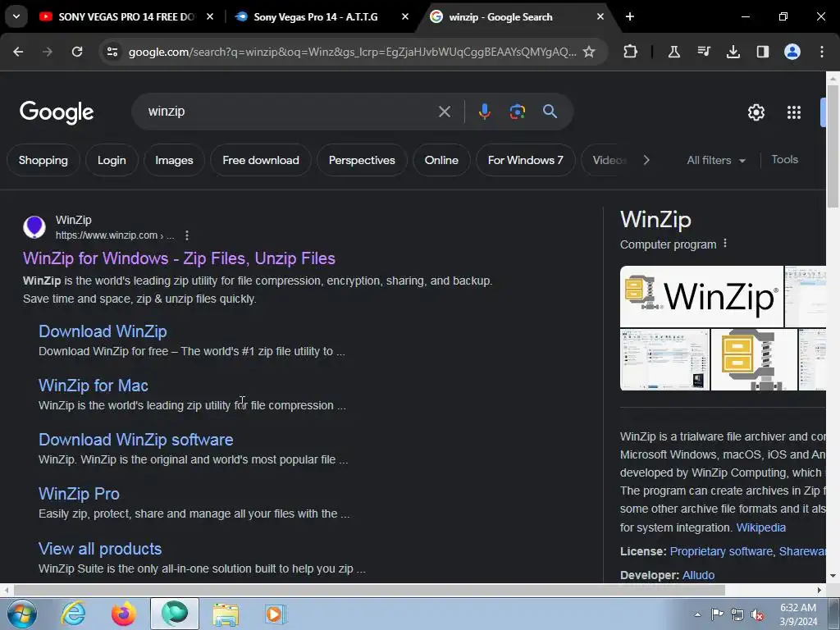The height and width of the screenshot is (630, 840).
Task: Expand the All filters dropdown
Action: click(x=715, y=160)
